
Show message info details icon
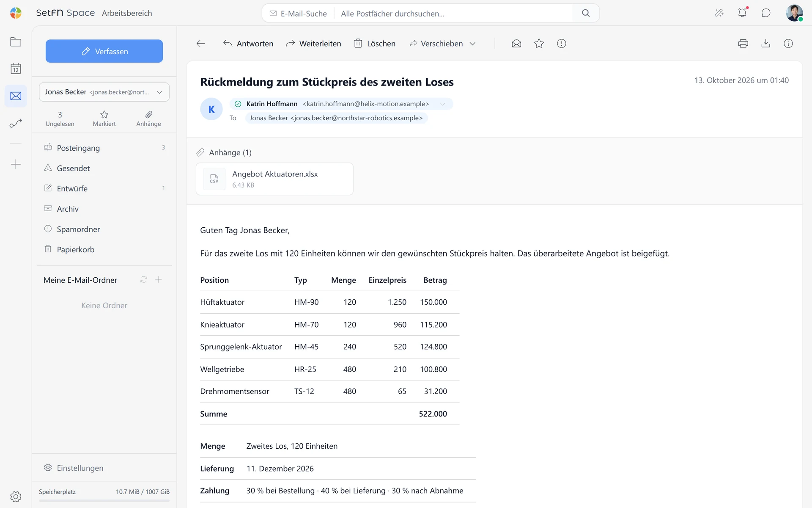(788, 44)
